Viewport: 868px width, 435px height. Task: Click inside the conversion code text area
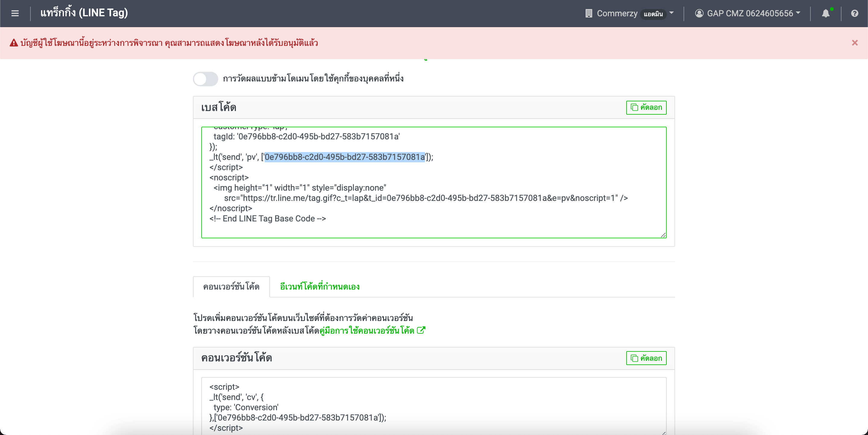434,406
